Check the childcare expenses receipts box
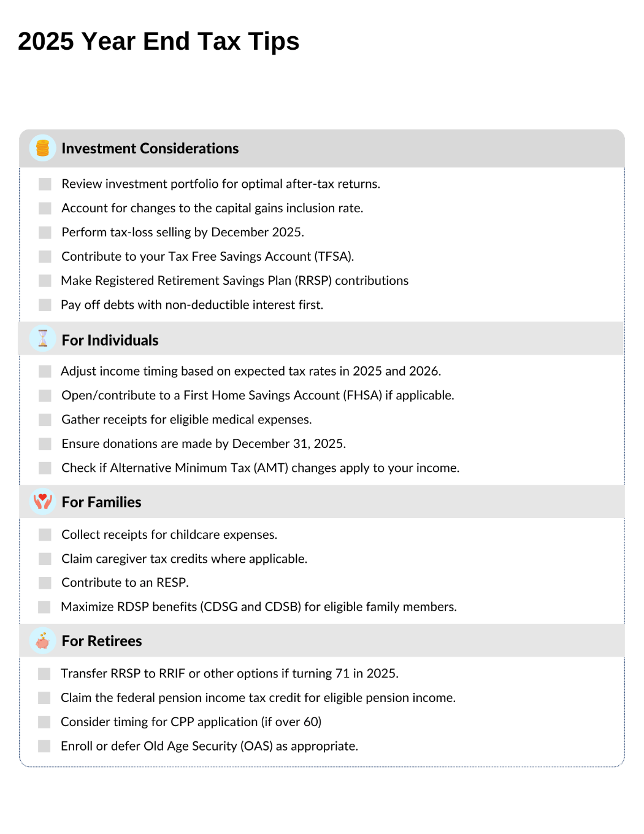The height and width of the screenshot is (834, 644). point(45,535)
